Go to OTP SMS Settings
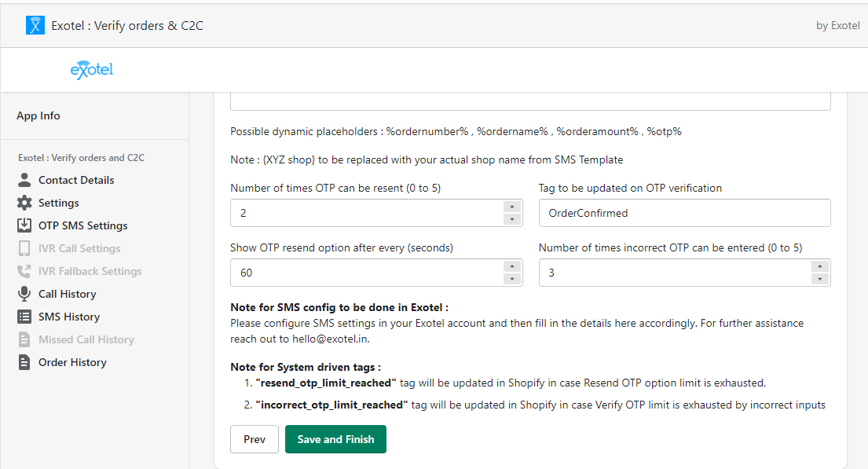The width and height of the screenshot is (868, 469). (x=83, y=225)
